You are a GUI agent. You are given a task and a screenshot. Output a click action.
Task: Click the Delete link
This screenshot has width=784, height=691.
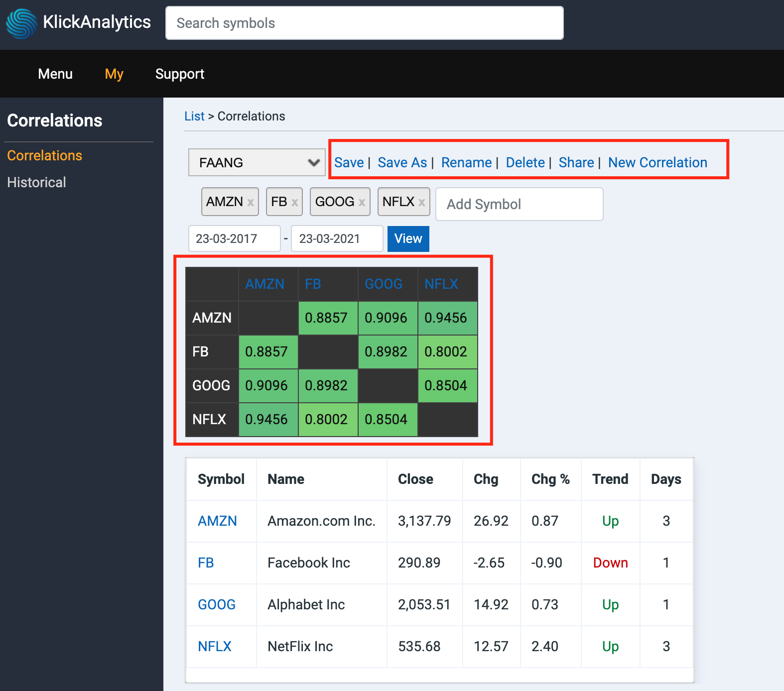pyautogui.click(x=525, y=162)
